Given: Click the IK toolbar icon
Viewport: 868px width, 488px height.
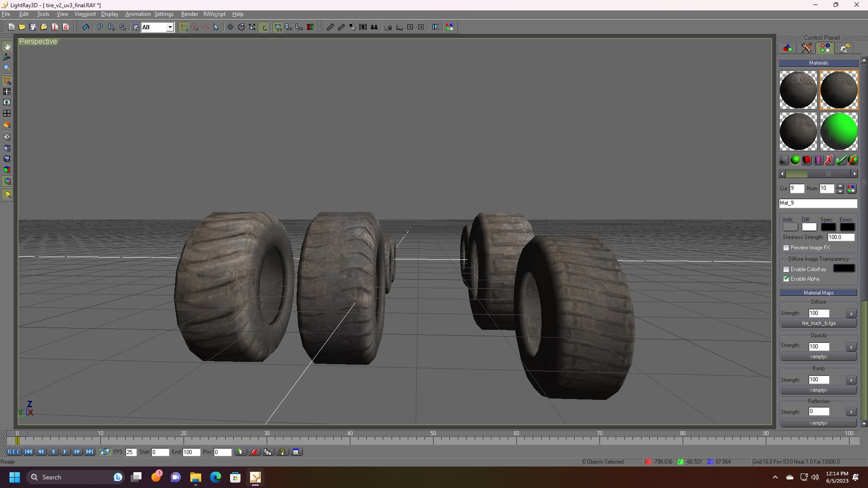Looking at the screenshot, I should pyautogui.click(x=435, y=27).
